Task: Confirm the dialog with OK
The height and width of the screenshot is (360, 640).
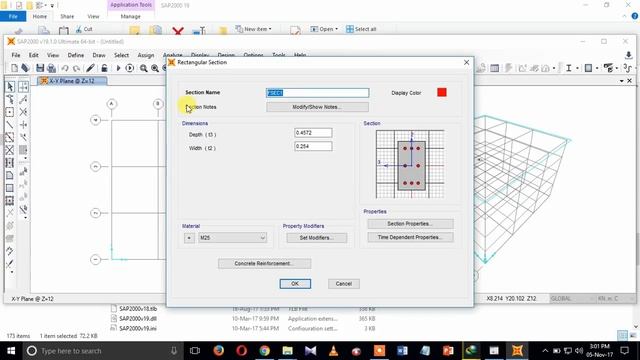Action: (x=295, y=284)
